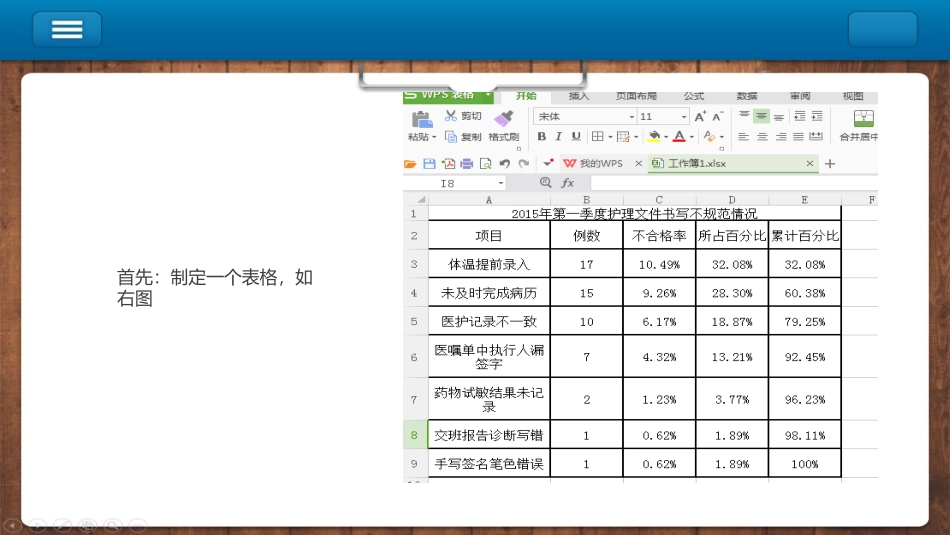
Task: Open the font size dropdown showing 11
Action: tap(684, 116)
